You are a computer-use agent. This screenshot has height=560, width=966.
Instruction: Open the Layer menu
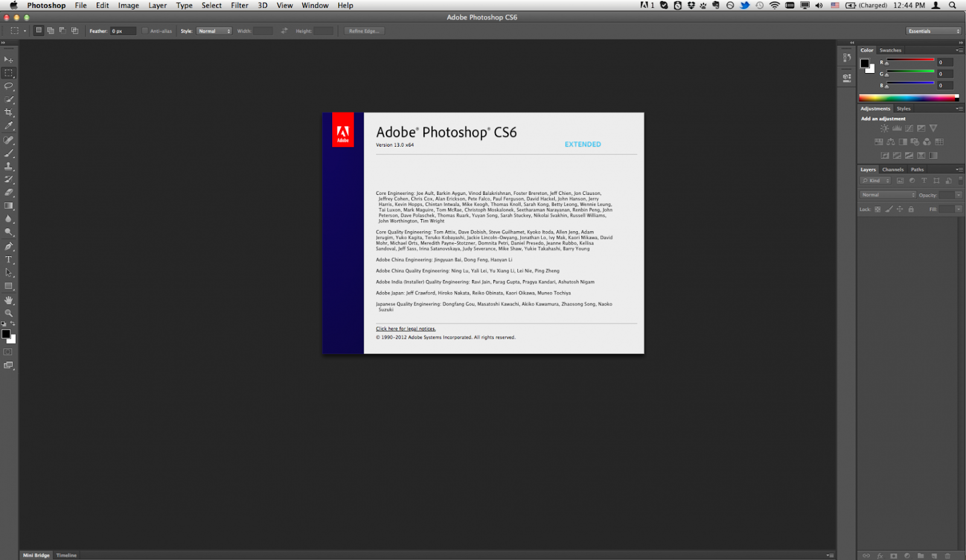point(158,5)
